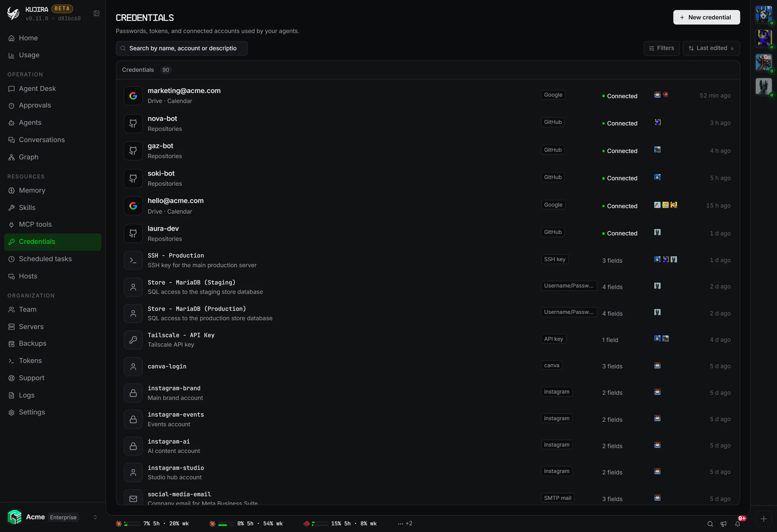
Task: Click the canva type tag
Action: (x=552, y=365)
